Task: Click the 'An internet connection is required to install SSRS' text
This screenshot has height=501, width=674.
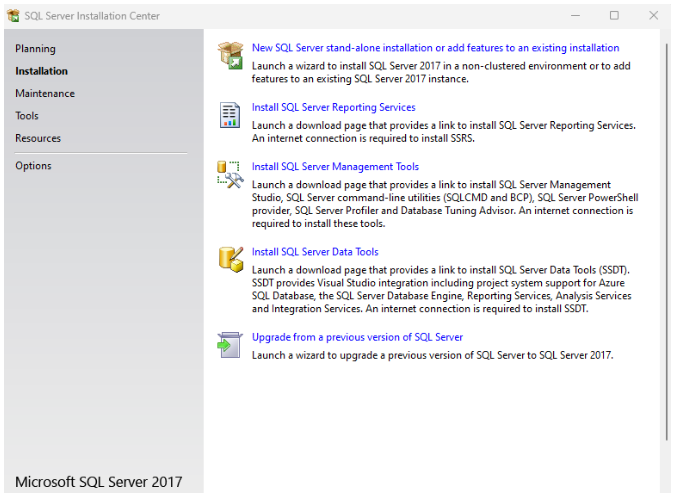Action: tap(363, 138)
